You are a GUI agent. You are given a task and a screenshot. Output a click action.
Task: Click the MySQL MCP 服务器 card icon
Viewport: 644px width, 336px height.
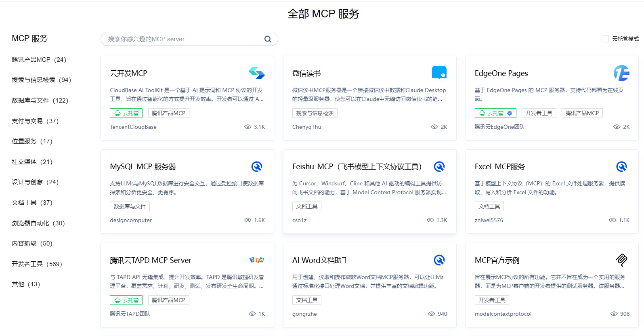click(257, 167)
